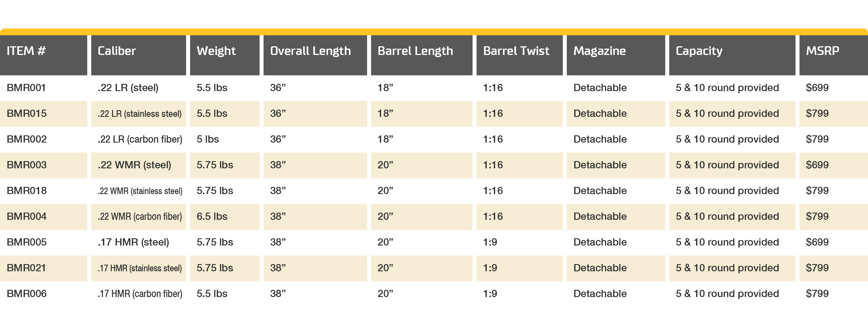Viewport: 868px width, 330px height.
Task: Click the Barrel Length column header
Action: pyautogui.click(x=422, y=55)
